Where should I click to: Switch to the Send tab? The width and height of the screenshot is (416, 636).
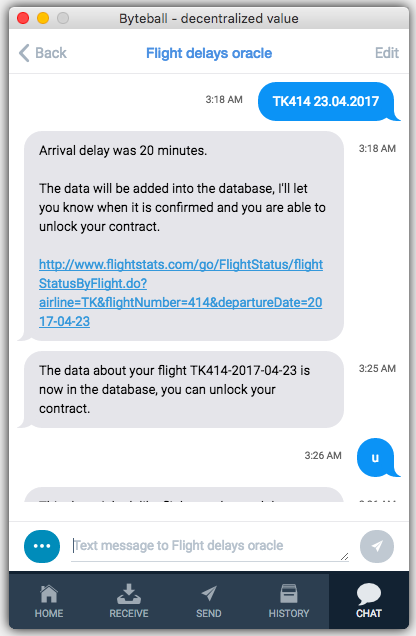click(209, 601)
